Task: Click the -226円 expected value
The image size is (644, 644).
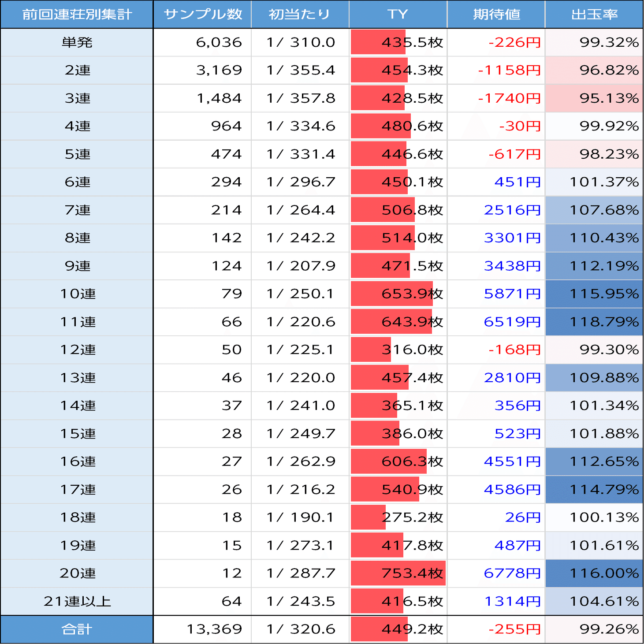Action: (496, 42)
